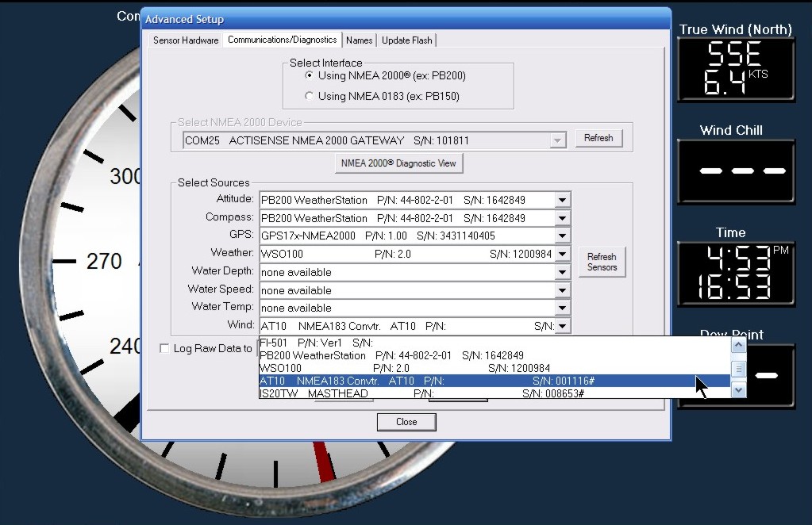Click the Refresh Sensors button
This screenshot has height=525, width=812.
[602, 262]
